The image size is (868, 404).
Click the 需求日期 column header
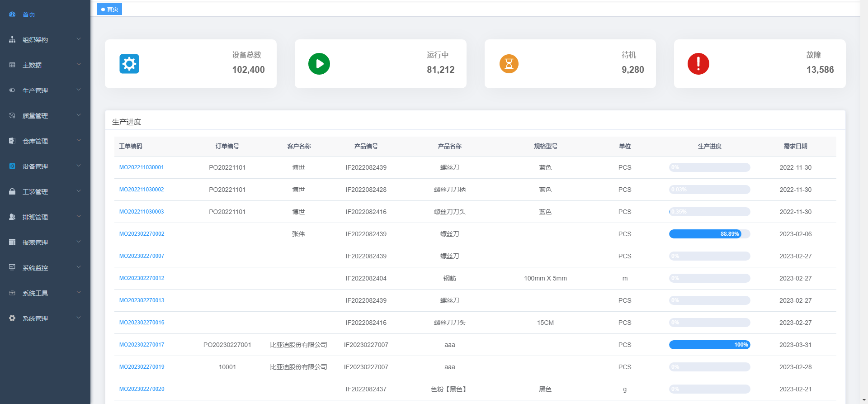795,146
